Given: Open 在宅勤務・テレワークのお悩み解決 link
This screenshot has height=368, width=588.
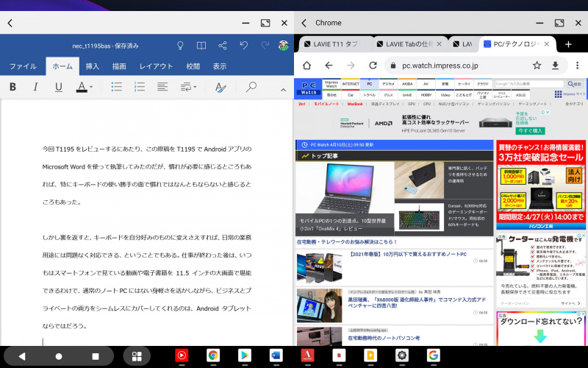Looking at the screenshot, I should click(x=347, y=242).
